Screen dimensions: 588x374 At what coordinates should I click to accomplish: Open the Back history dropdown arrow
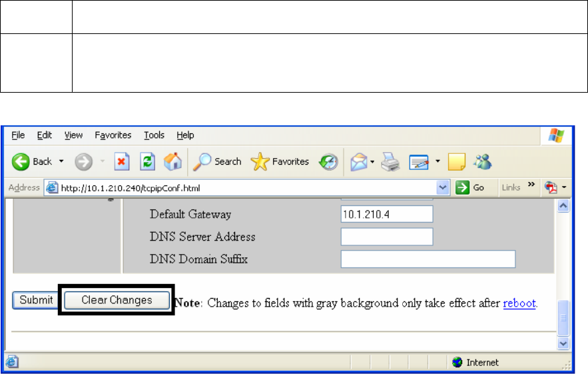[61, 161]
